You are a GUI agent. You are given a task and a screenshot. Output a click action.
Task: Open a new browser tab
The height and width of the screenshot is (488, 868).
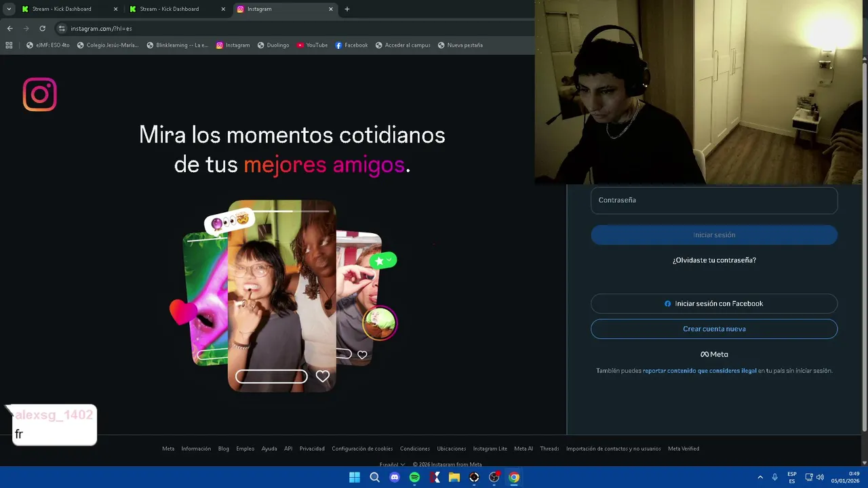[x=347, y=9]
